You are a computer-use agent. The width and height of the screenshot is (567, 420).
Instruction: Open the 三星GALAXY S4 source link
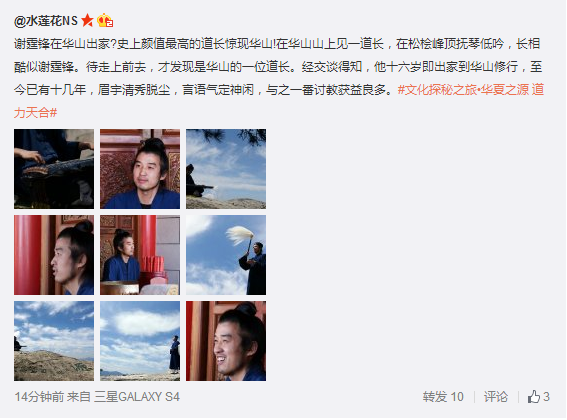tap(137, 397)
